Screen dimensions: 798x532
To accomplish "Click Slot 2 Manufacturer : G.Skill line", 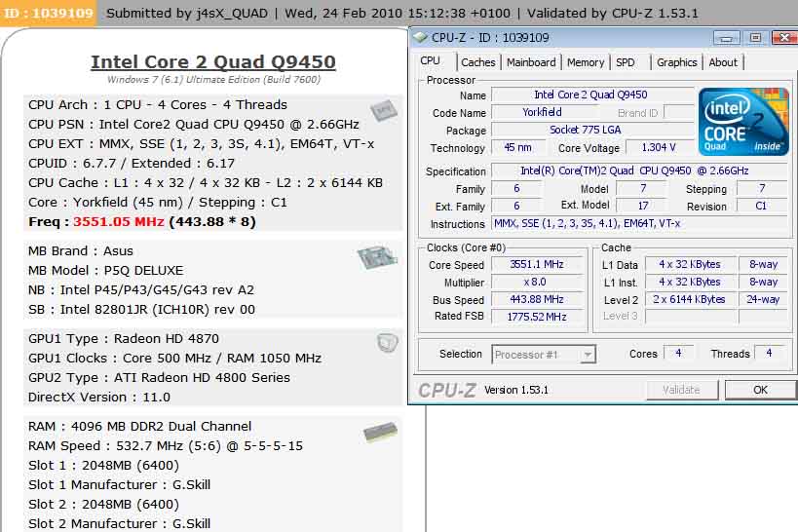I will [120, 523].
